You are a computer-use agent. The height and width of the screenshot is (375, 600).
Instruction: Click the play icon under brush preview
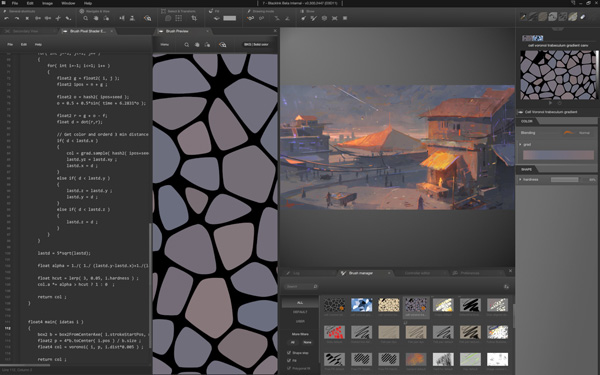550,103
